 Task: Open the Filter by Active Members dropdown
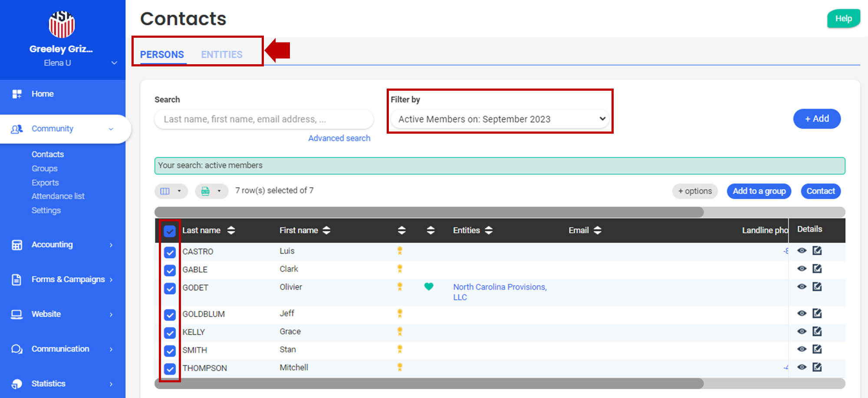pos(500,119)
